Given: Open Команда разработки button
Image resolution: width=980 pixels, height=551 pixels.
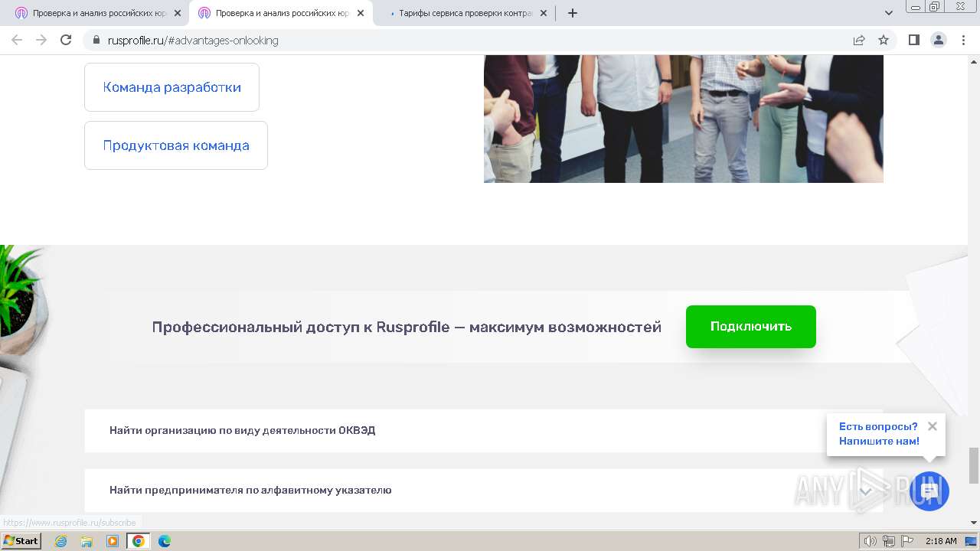Looking at the screenshot, I should pyautogui.click(x=171, y=87).
